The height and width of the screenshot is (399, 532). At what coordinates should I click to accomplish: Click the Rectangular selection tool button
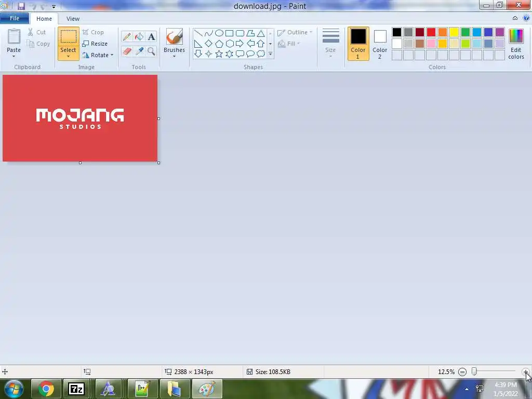pyautogui.click(x=68, y=37)
